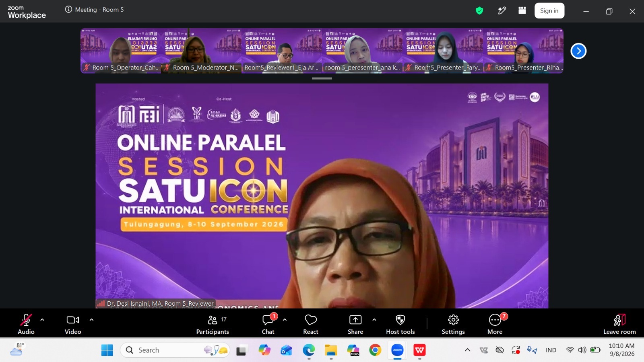Screen dimensions: 644x362
Task: Select Room 5_Operator_Cah video thumbnail
Action: point(121,51)
